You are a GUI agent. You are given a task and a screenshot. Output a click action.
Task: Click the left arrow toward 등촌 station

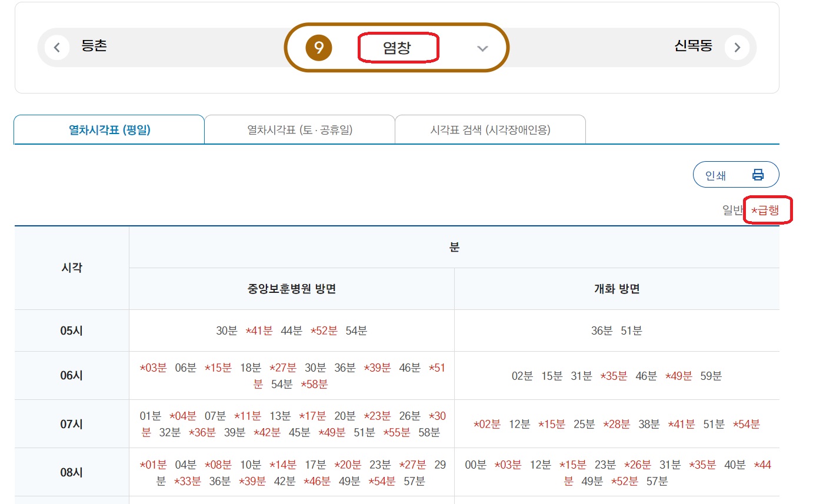click(x=57, y=46)
